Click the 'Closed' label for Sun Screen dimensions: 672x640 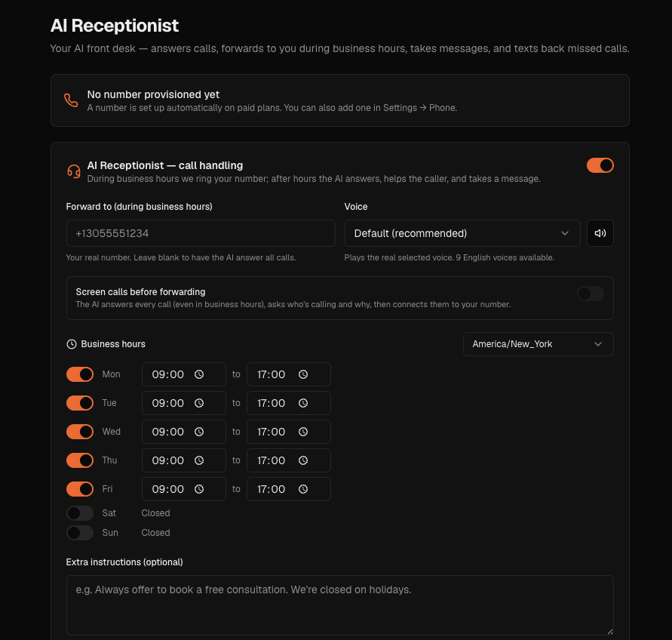tap(155, 533)
